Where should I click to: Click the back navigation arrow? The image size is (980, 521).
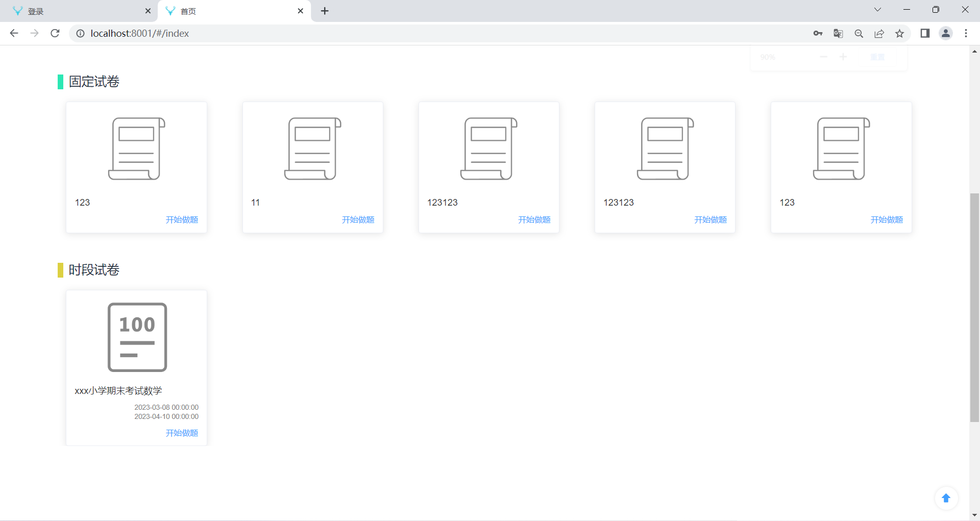[14, 33]
